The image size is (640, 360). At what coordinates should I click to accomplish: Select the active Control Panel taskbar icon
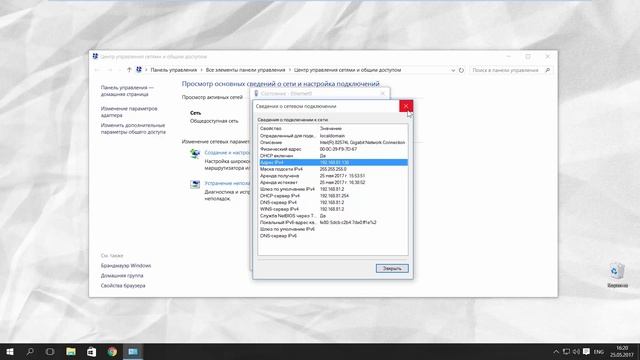tap(133, 351)
